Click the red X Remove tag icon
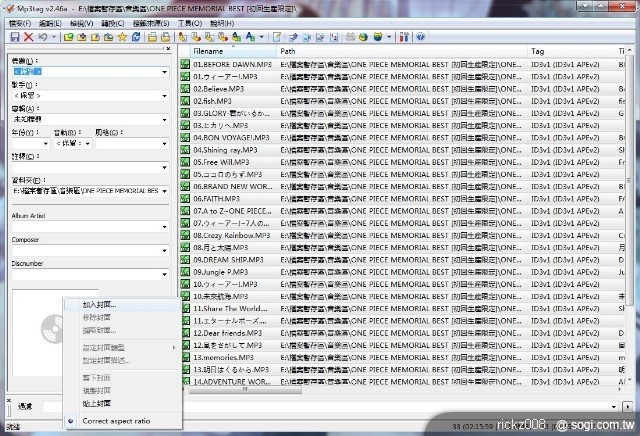Image resolution: width=640 pixels, height=436 pixels. [28, 37]
